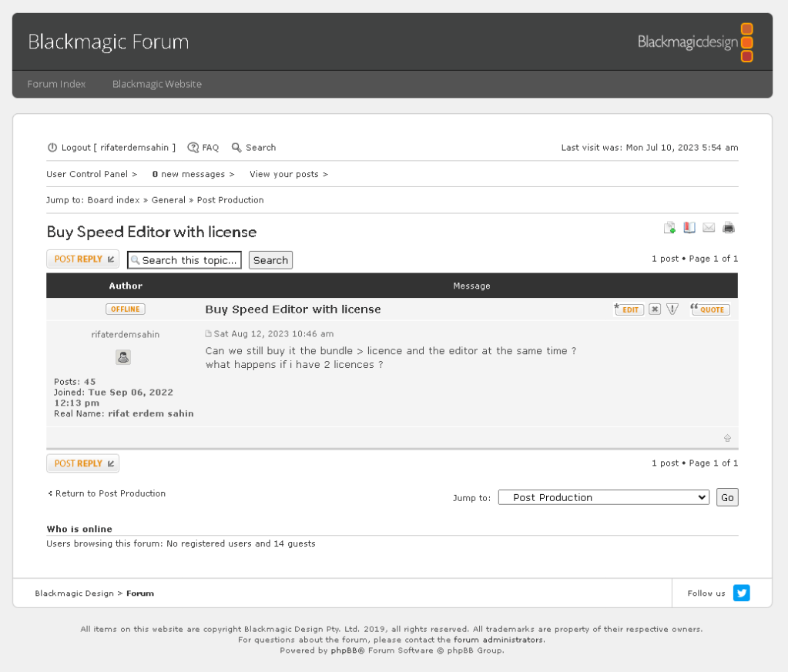Open rifaterdemsahin author profile
The image size is (788, 672).
(x=125, y=335)
